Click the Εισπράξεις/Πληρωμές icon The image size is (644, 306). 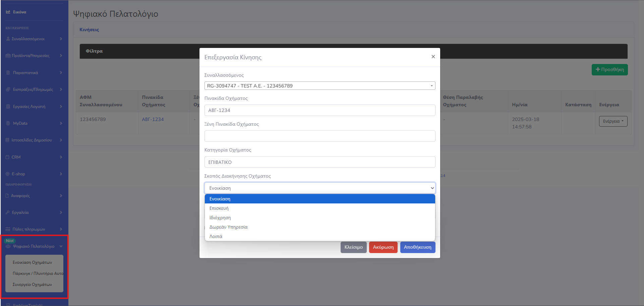[8, 89]
